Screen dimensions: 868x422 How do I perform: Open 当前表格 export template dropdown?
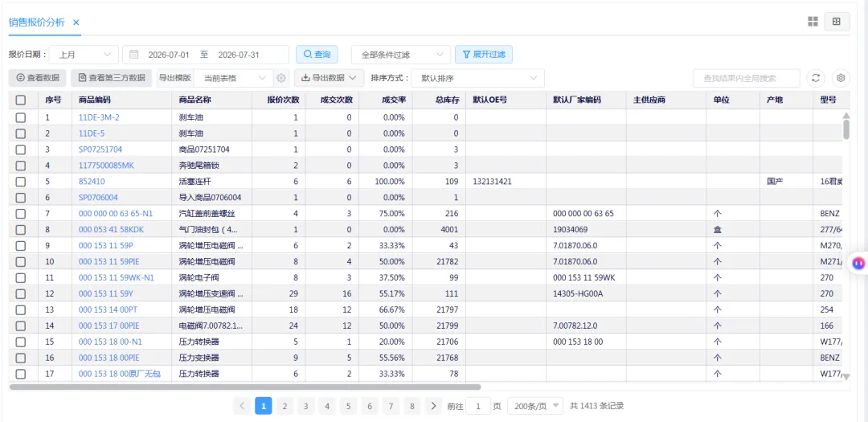pyautogui.click(x=234, y=78)
